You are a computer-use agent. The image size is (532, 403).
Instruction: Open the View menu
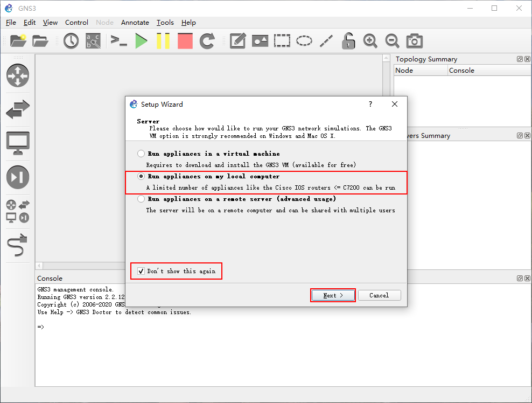point(50,23)
